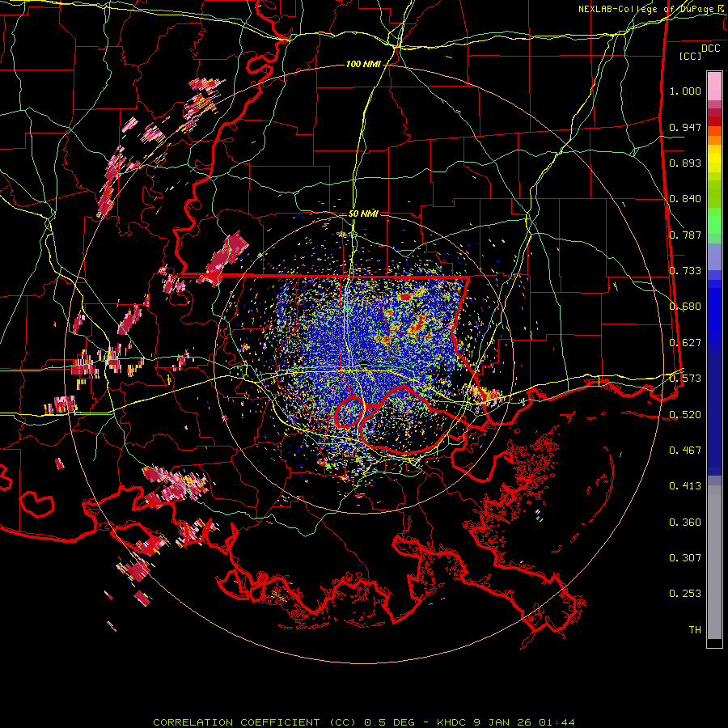Click the 0.307 scale value
Image resolution: width=728 pixels, height=728 pixels.
(x=685, y=558)
